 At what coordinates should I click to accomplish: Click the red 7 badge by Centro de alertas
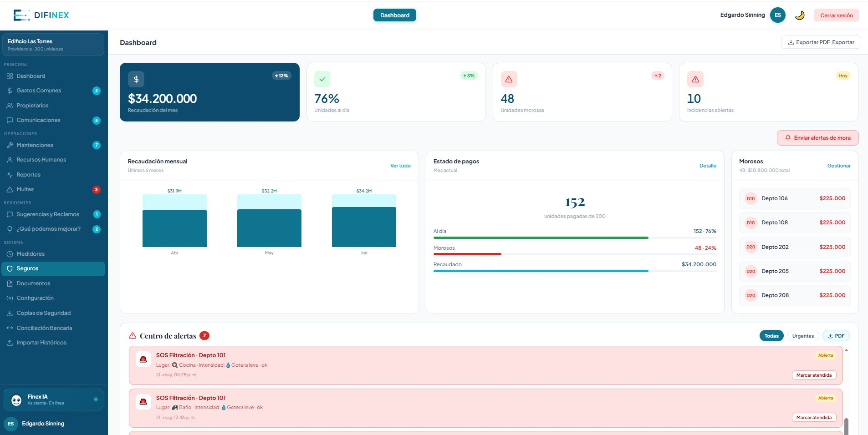coord(204,336)
